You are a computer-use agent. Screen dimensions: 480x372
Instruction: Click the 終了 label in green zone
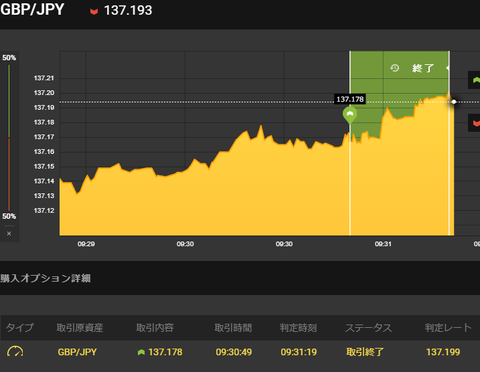tap(423, 68)
